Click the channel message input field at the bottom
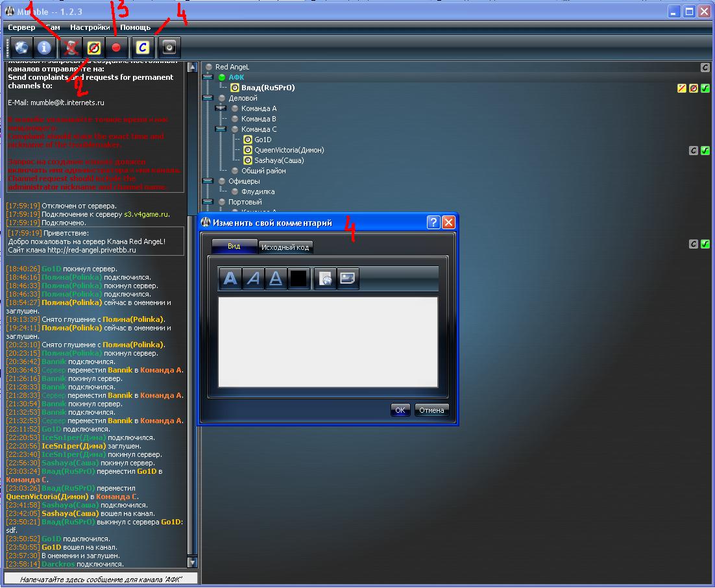Screen dimensions: 715x588 click(x=101, y=580)
